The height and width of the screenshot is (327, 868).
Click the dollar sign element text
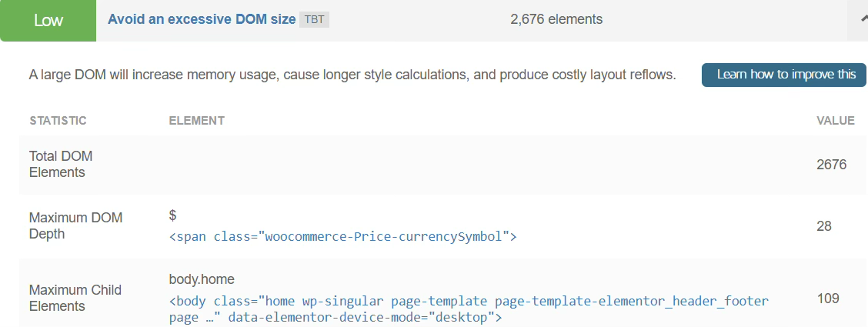click(x=173, y=216)
